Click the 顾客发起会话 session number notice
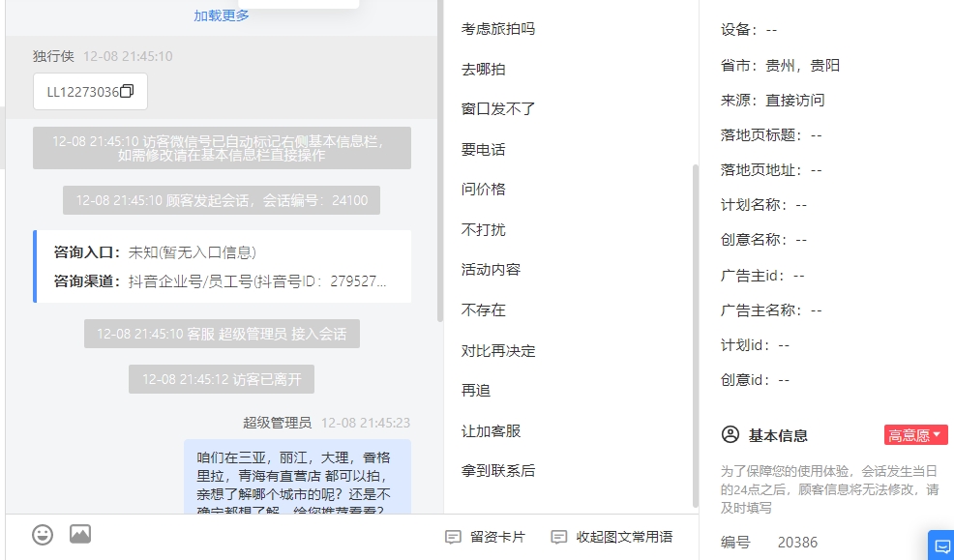The height and width of the screenshot is (560, 954). coord(222,200)
